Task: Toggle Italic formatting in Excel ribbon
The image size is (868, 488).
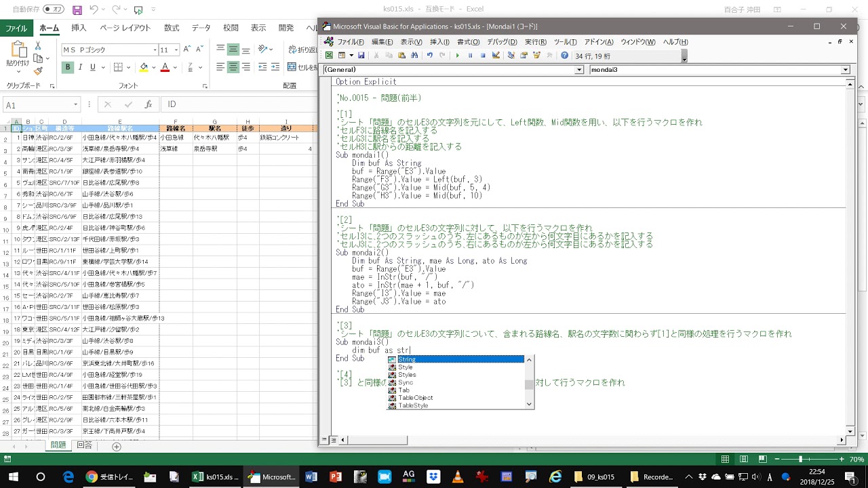Action: coord(80,67)
